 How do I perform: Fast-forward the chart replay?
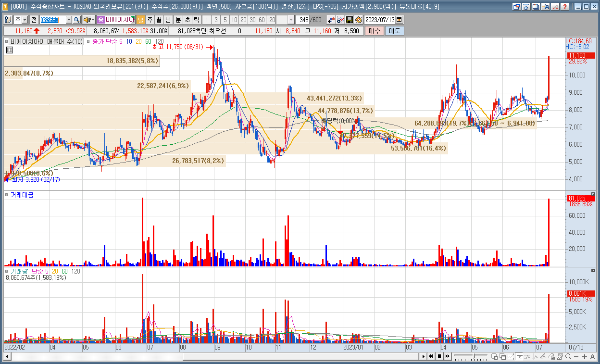coord(448,356)
